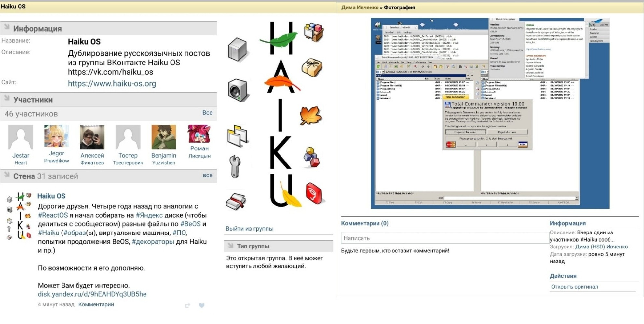This screenshot has width=644, height=324.
Task: Collapse the Стена section arrow
Action: (x=7, y=175)
